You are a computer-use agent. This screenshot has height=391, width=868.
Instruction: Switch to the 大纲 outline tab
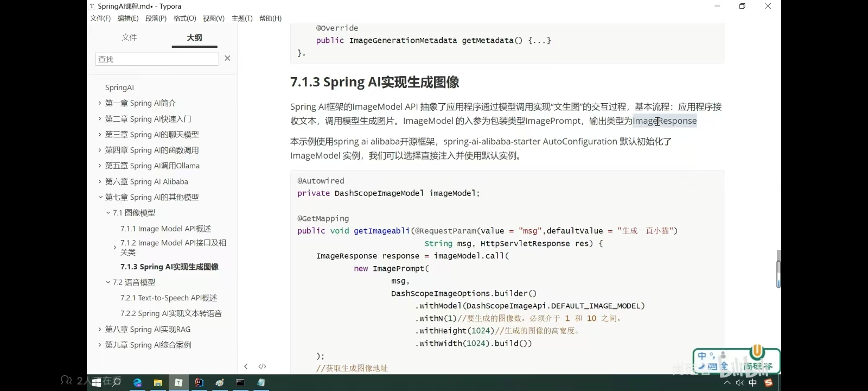[x=194, y=37]
